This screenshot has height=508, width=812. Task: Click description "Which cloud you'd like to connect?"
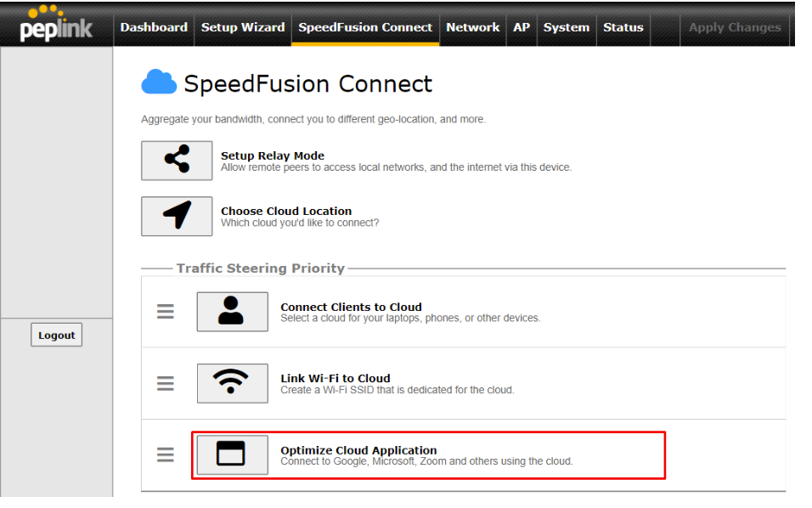(300, 223)
